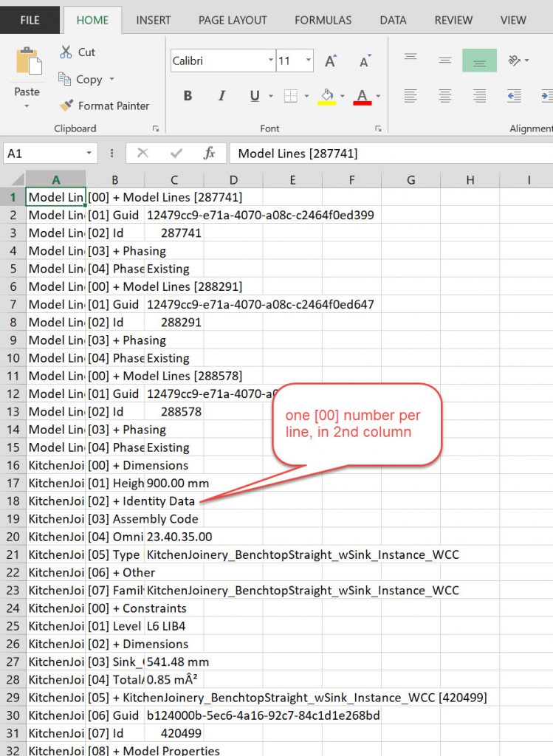This screenshot has height=756, width=553.
Task: Decrease font size with smaller A icon
Action: click(x=364, y=61)
